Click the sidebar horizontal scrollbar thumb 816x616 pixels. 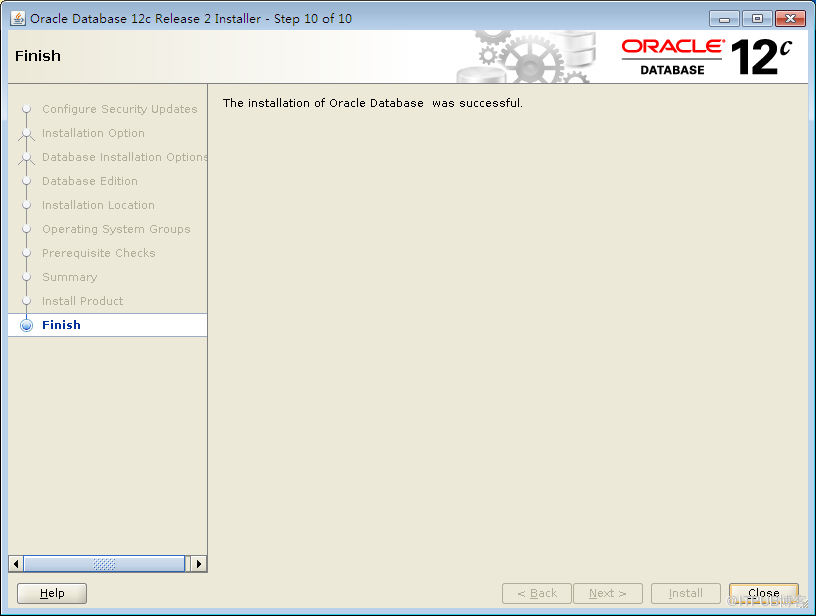click(x=104, y=564)
